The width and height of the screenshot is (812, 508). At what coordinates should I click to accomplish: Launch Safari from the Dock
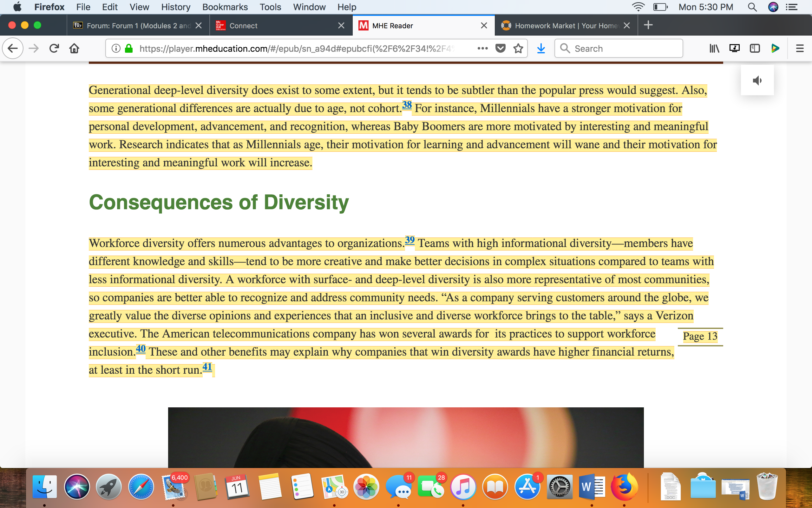(x=141, y=487)
